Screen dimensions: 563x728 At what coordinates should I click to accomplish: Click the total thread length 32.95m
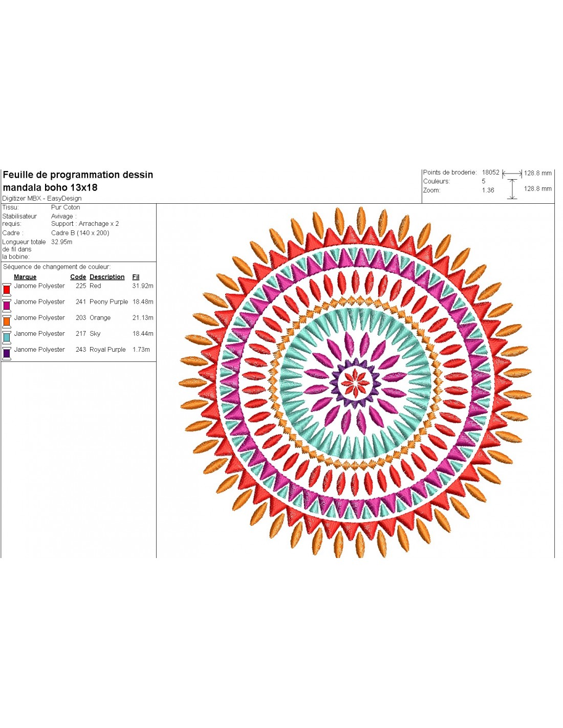pos(61,242)
